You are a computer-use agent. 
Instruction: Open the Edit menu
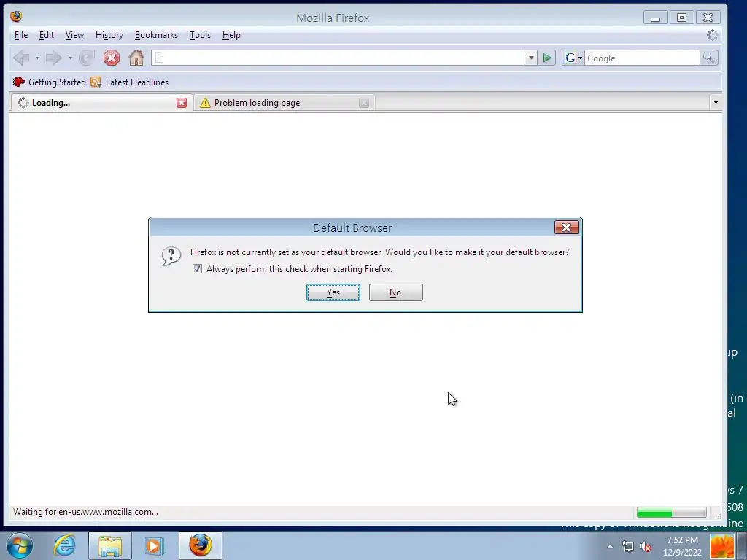(x=46, y=35)
